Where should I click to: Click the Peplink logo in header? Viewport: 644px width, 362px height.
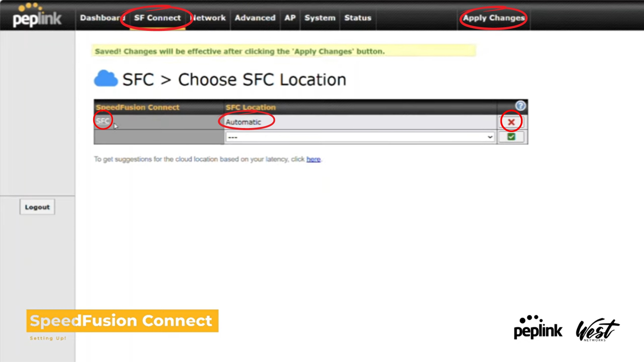[37, 16]
